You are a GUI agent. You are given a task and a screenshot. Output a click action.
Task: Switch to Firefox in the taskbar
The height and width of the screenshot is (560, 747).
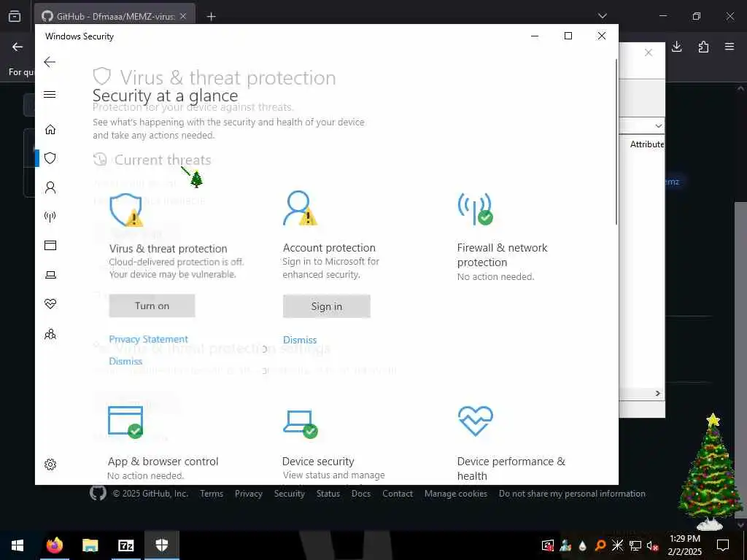(54, 545)
